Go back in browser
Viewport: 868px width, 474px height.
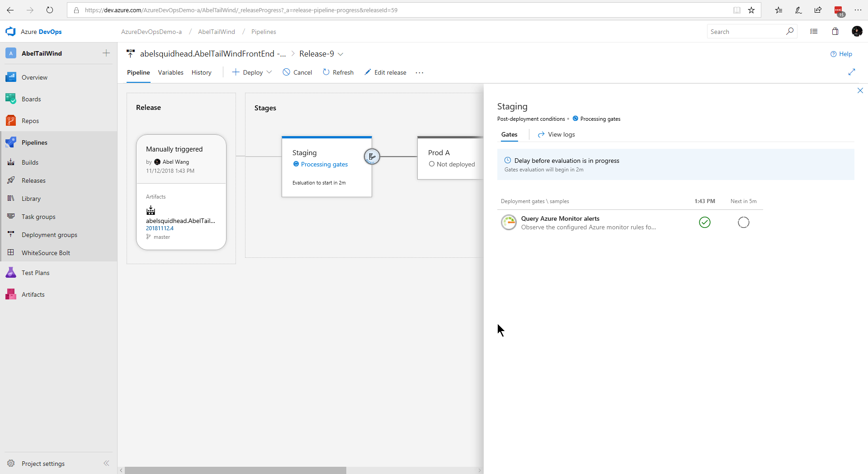pos(10,10)
